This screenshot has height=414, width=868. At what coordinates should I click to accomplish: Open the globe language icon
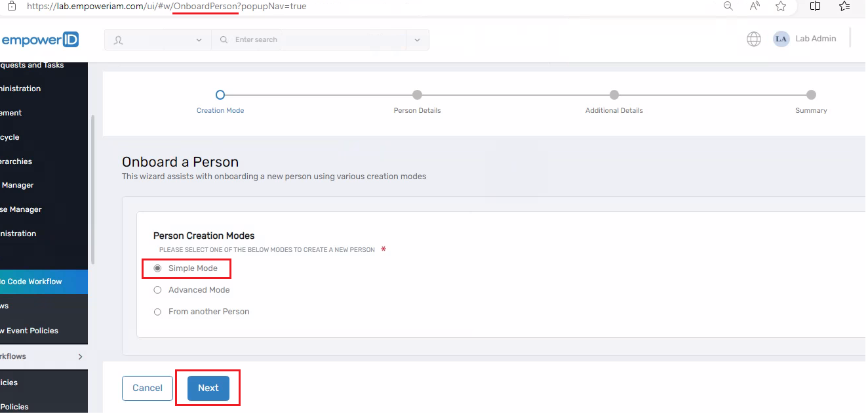point(754,39)
